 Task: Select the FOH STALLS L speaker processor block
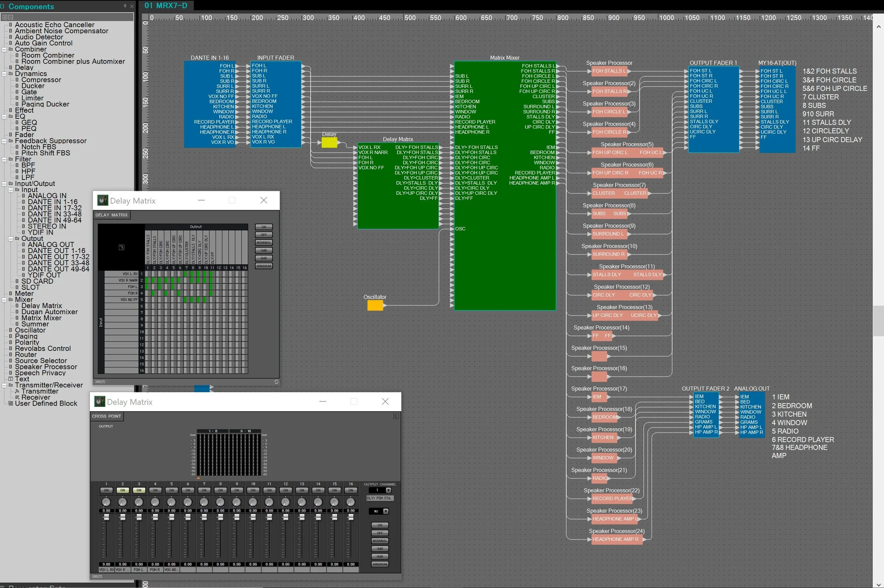(609, 71)
